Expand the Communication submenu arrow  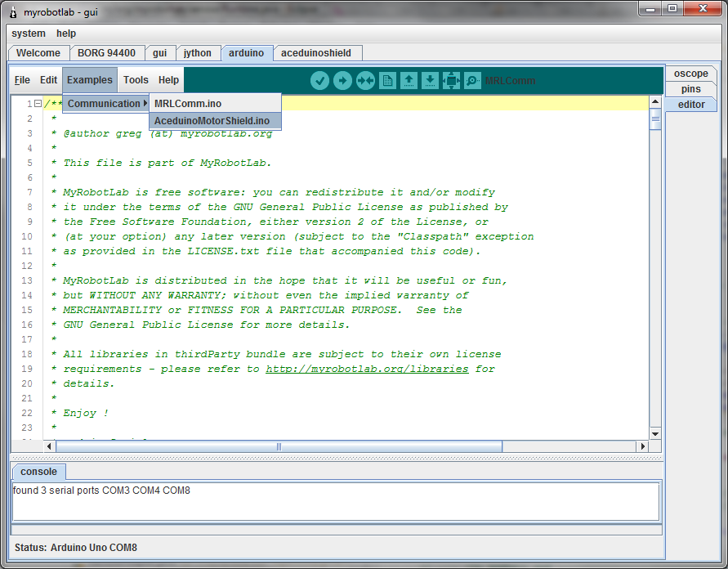tap(145, 103)
